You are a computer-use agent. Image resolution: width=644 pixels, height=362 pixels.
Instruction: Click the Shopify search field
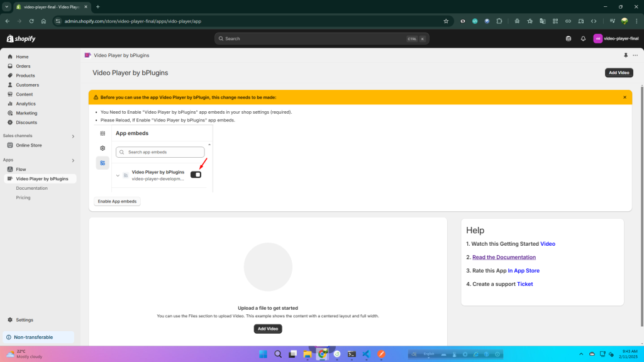click(x=321, y=38)
